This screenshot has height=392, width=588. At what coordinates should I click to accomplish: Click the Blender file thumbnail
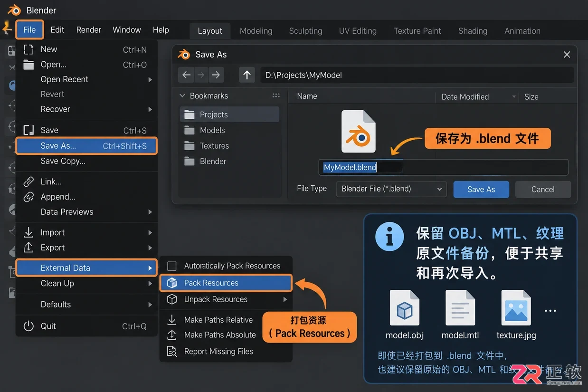tap(359, 132)
